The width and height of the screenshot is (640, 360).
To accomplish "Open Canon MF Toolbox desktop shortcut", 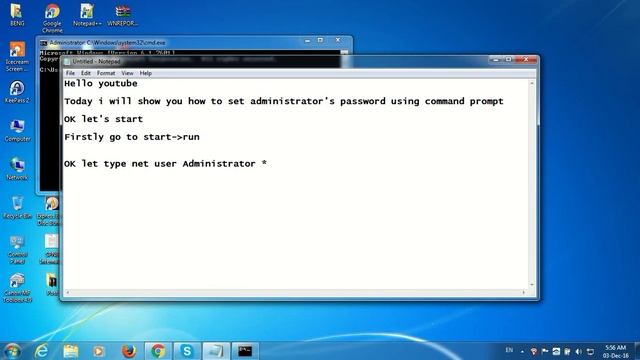I will (17, 288).
